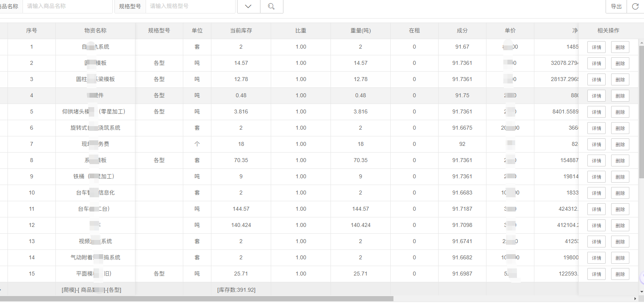
Task: Click 删除 for row 6
Action: tap(620, 128)
